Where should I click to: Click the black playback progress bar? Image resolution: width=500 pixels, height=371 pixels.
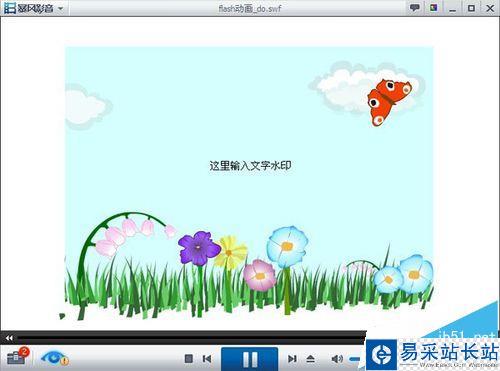tap(192, 339)
